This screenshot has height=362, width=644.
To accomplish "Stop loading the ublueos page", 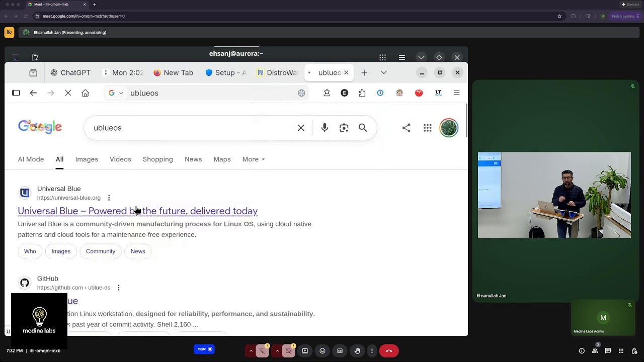I will (x=68, y=93).
